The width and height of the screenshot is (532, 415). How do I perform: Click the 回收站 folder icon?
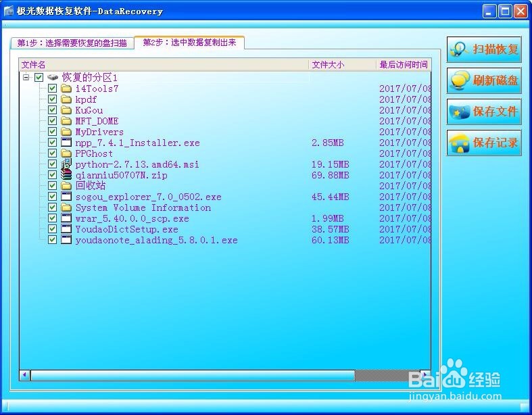[x=66, y=186]
